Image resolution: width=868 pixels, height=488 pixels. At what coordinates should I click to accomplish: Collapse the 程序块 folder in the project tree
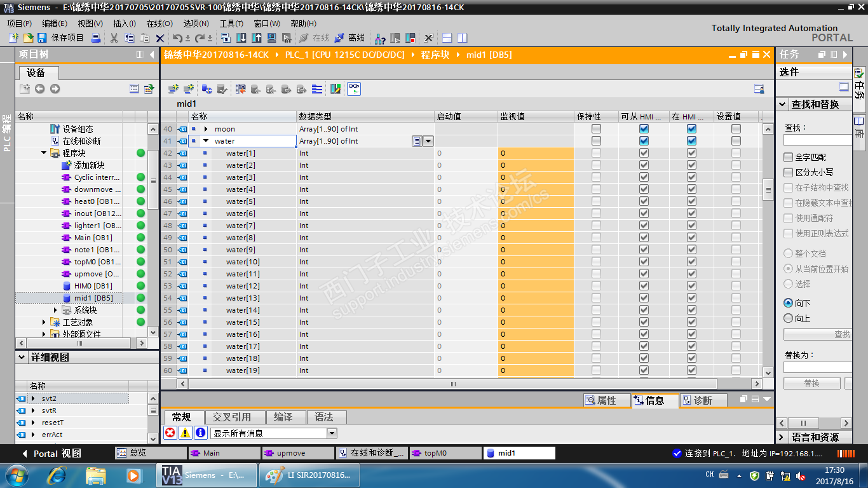[44, 153]
